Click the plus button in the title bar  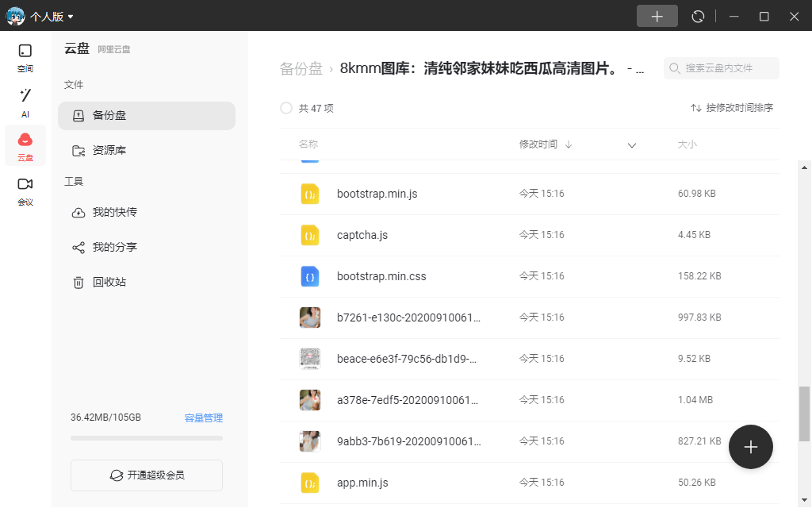pos(657,16)
